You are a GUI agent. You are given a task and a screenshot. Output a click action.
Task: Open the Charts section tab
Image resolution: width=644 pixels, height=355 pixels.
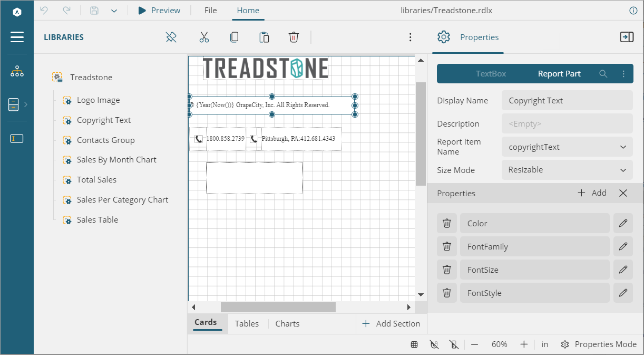point(287,323)
